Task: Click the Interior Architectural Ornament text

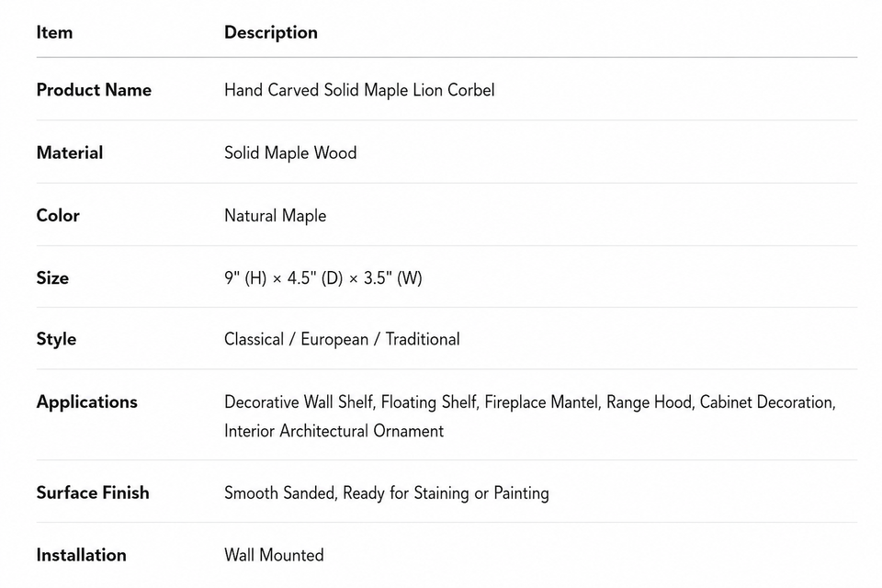Action: pyautogui.click(x=334, y=431)
